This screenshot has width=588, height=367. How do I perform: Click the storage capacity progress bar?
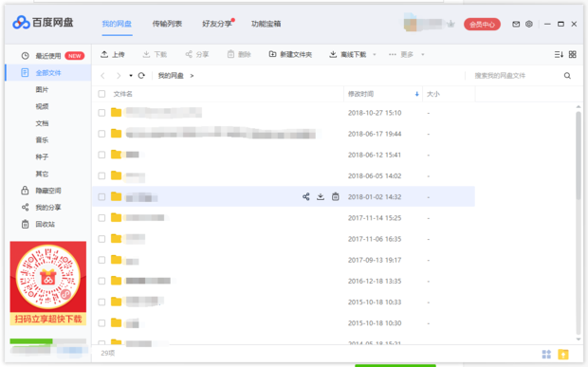pos(48,341)
